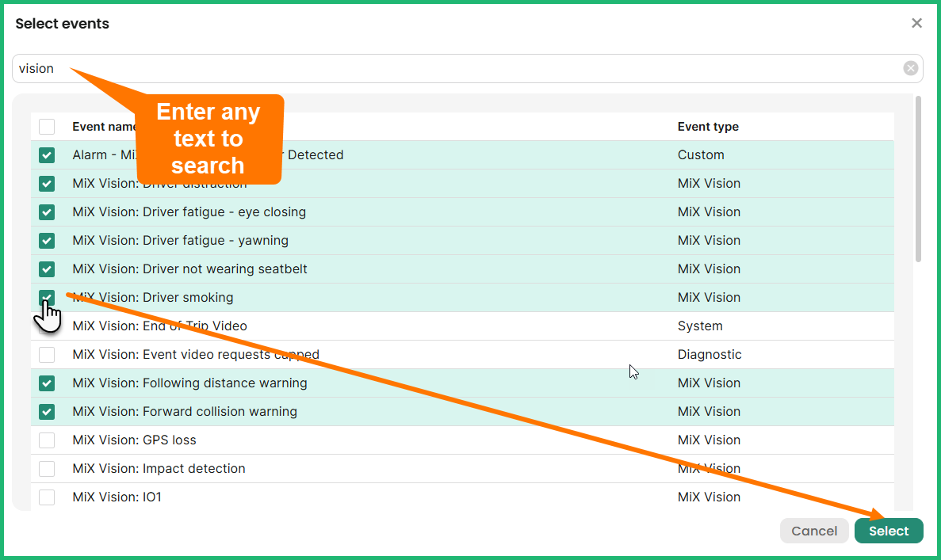Uncheck Driver fatigue - eye closing event

(47, 212)
